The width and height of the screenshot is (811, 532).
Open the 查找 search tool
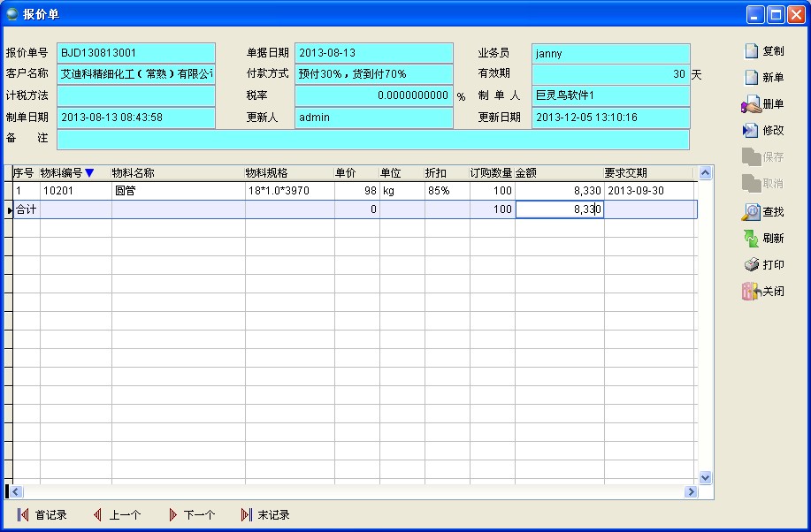pyautogui.click(x=751, y=212)
